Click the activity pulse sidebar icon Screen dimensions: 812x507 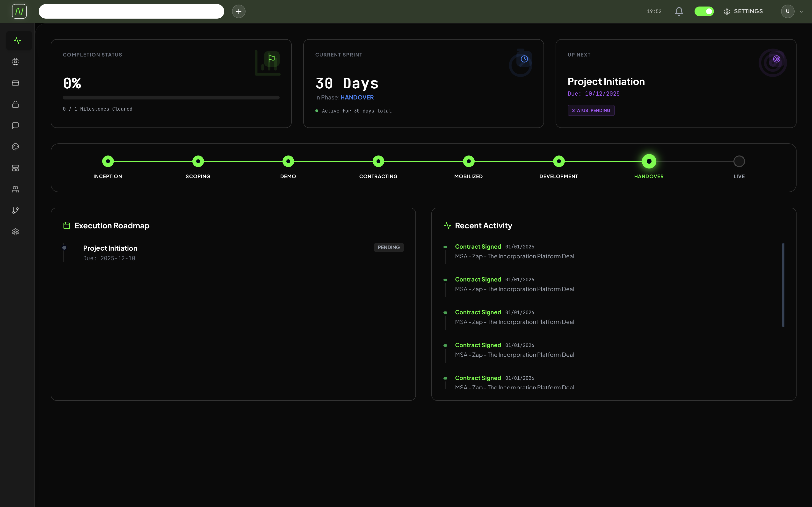click(17, 41)
